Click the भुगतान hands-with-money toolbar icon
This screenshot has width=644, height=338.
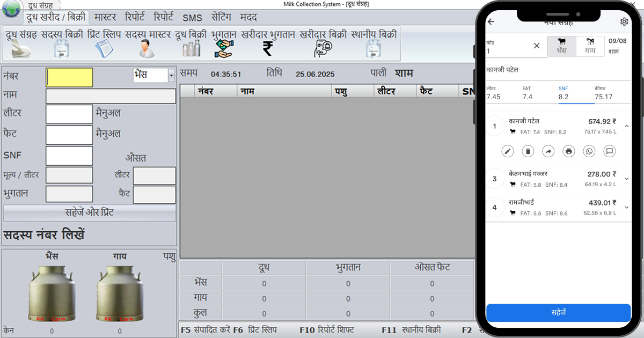pyautogui.click(x=224, y=49)
